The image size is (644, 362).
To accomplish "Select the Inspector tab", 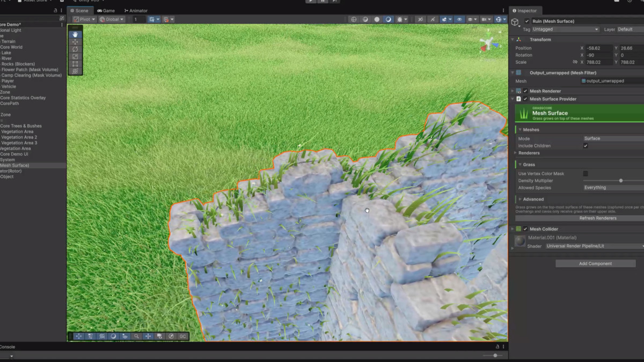I will point(524,11).
